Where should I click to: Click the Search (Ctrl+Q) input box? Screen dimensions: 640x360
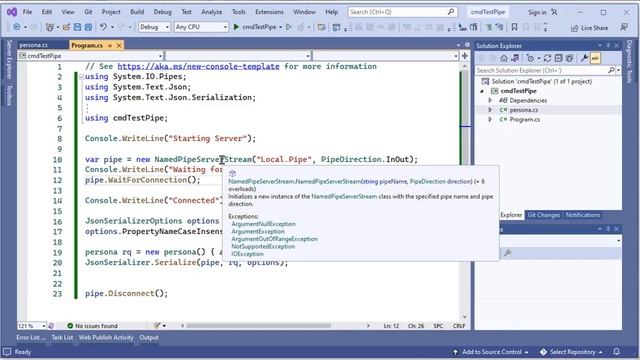pos(402,12)
